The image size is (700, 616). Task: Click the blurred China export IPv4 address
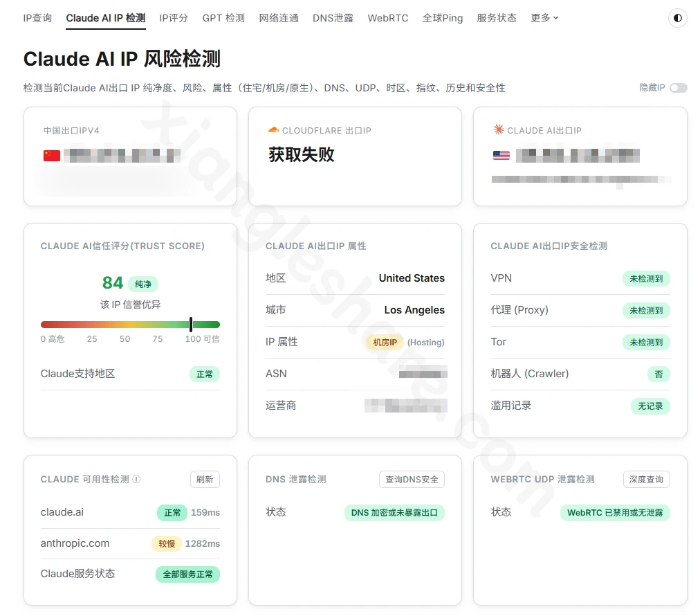coord(122,156)
